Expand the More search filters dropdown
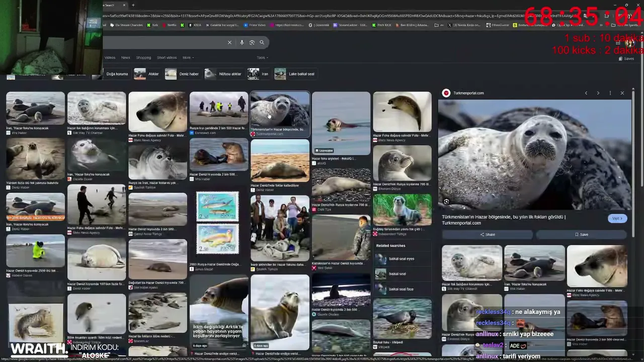644x362 pixels. point(188,57)
